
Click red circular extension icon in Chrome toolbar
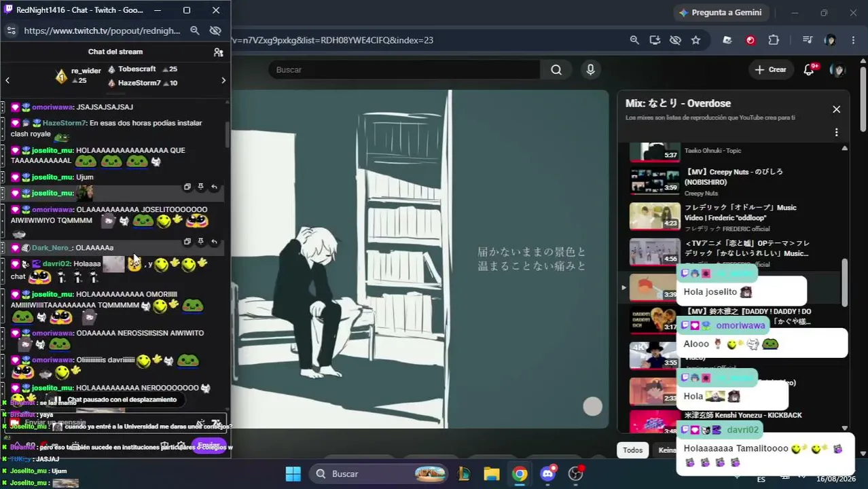751,40
